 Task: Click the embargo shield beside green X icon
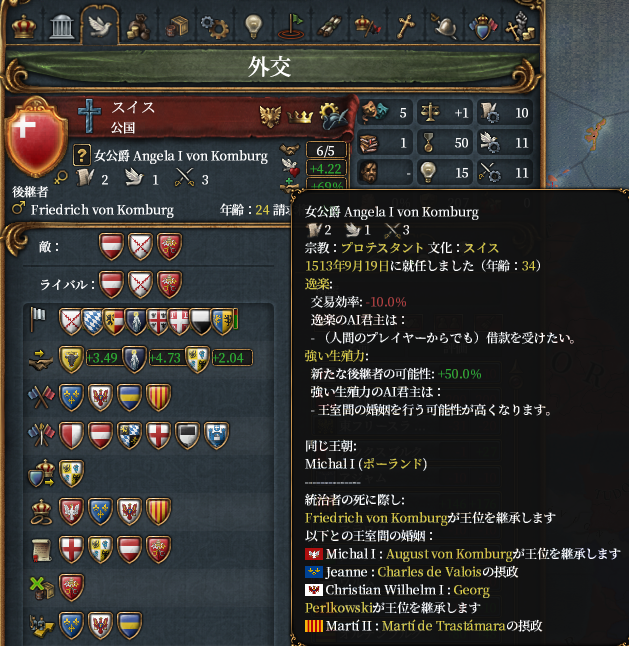point(71,587)
